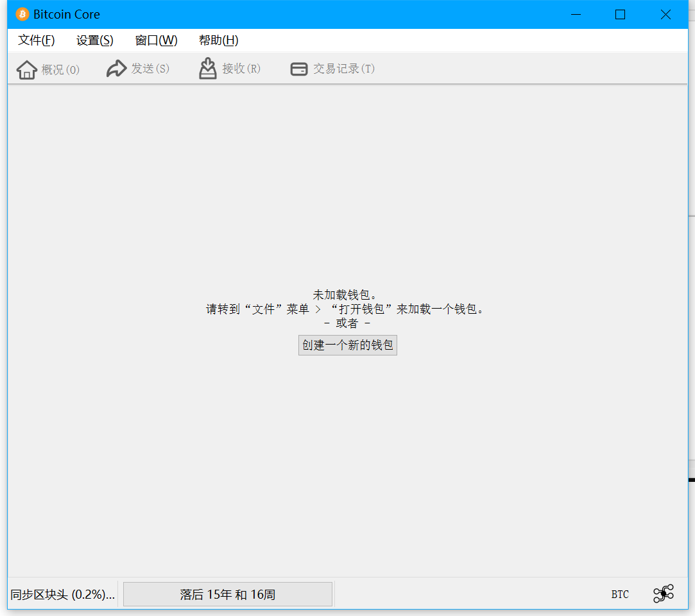This screenshot has height=616, width=695.
Task: Click the 未加载钱包。 message text
Action: tap(345, 295)
